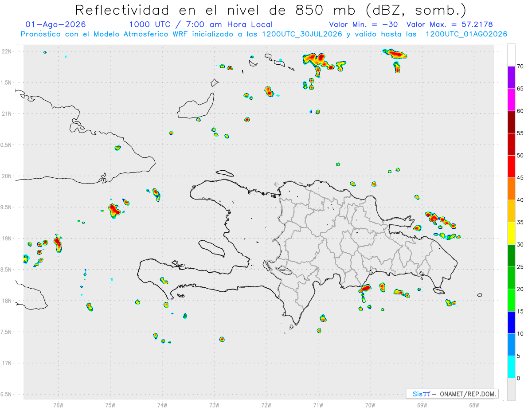The height and width of the screenshot is (411, 532).
Task: Select the orange 40–45 dBZ colorbar segment
Action: [x=511, y=189]
